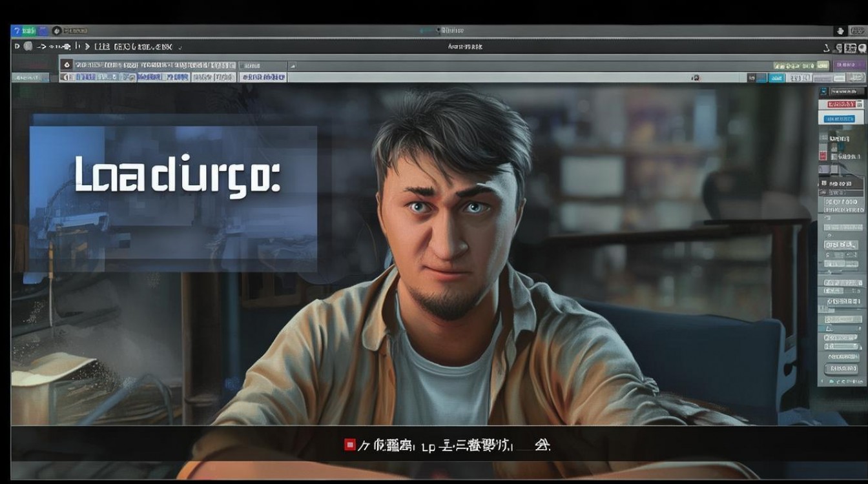The height and width of the screenshot is (484, 868).
Task: Click the red-outlined button in the side panel
Action: [841, 104]
